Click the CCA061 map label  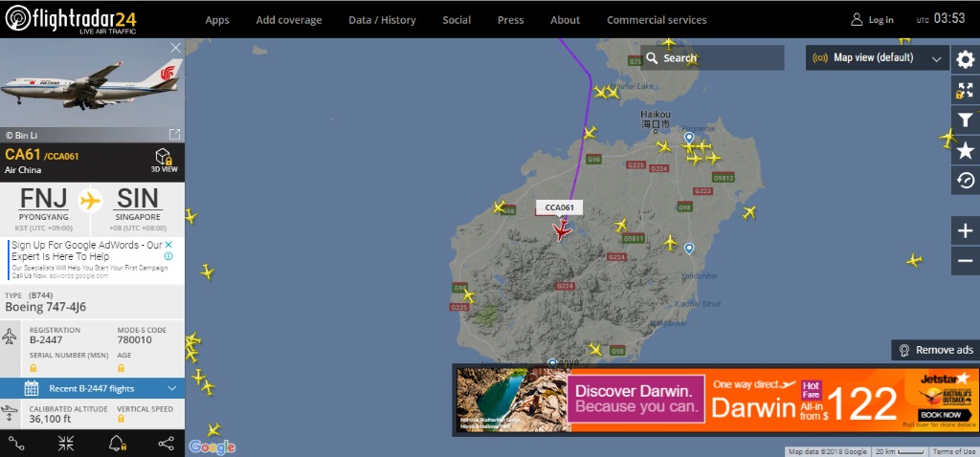coord(559,207)
